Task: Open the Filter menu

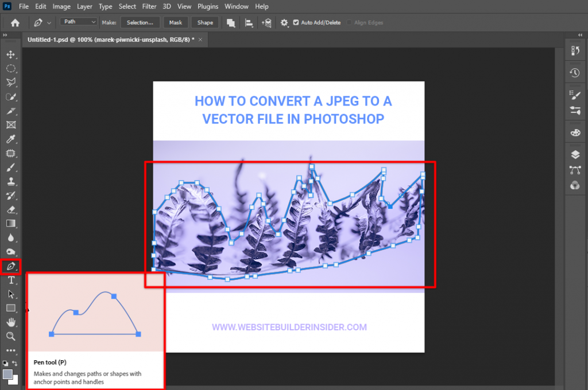Action: click(x=149, y=6)
